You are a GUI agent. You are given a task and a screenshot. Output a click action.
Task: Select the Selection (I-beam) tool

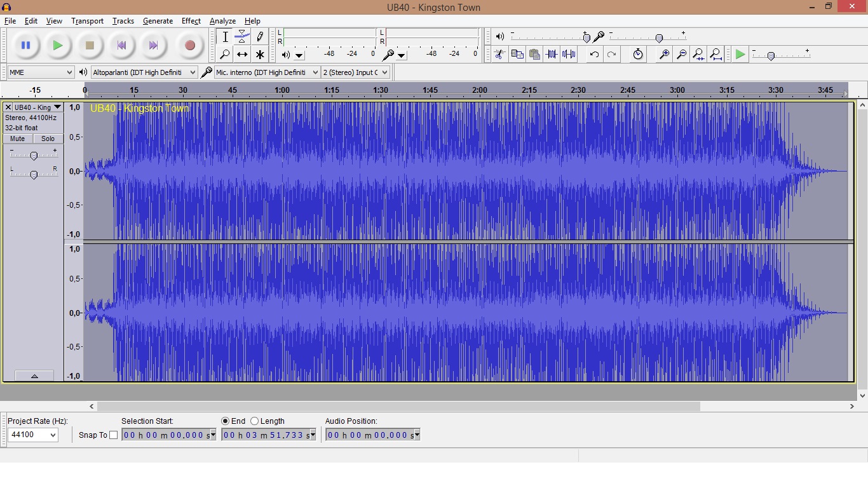coord(224,37)
